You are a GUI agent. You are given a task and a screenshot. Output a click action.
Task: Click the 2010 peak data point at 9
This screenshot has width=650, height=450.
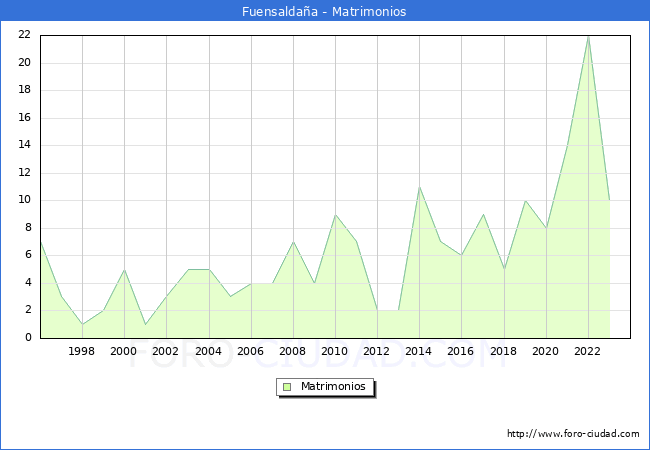[x=335, y=215]
